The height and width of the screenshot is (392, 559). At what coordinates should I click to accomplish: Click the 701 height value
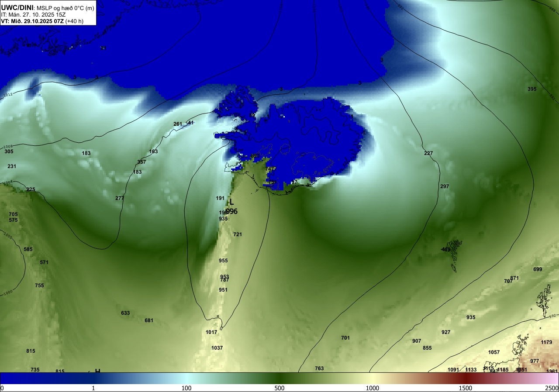(345, 338)
